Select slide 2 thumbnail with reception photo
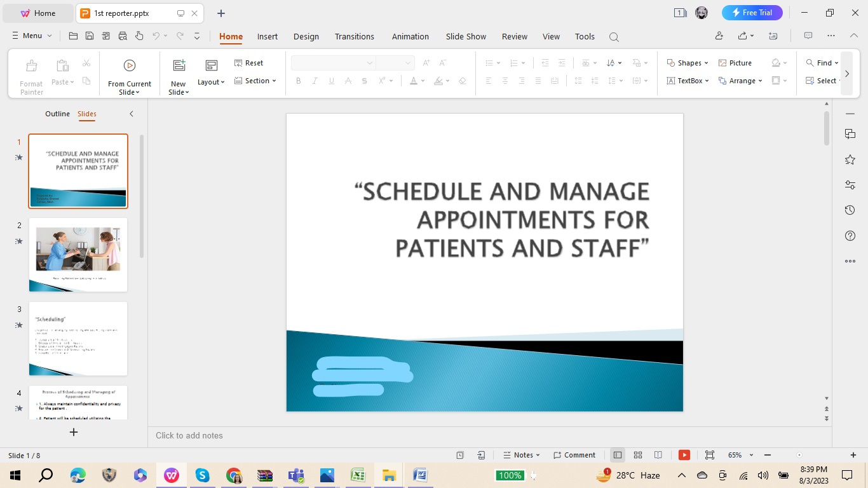 [x=78, y=255]
